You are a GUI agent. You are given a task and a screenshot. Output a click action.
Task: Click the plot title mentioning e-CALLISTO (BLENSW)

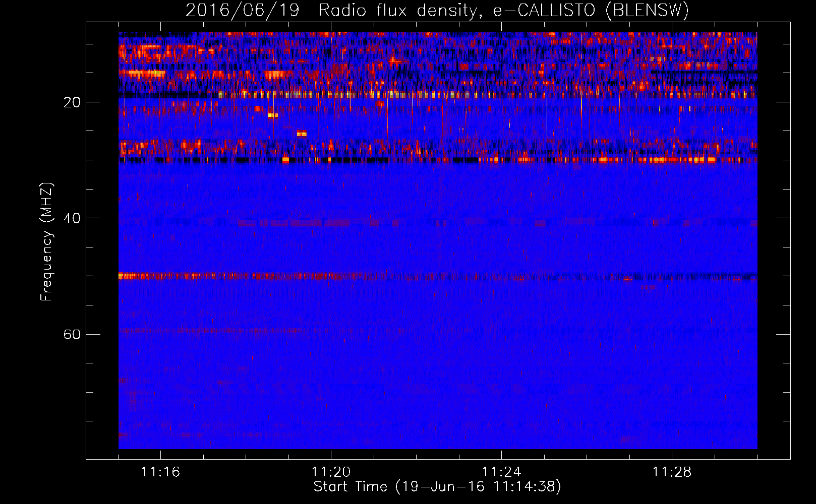(x=437, y=10)
